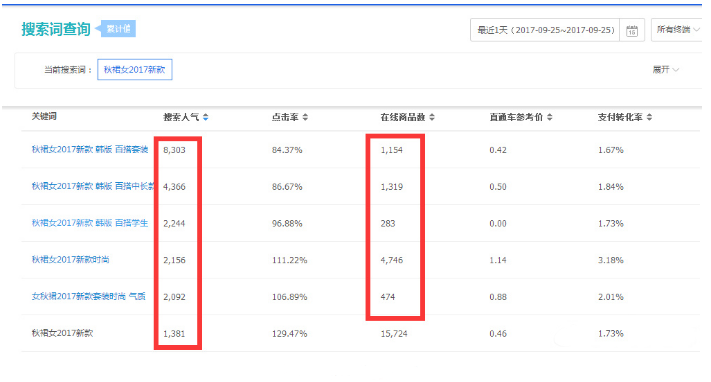This screenshot has width=711, height=382.
Task: Click search popularity value 4,366
Action: point(175,186)
